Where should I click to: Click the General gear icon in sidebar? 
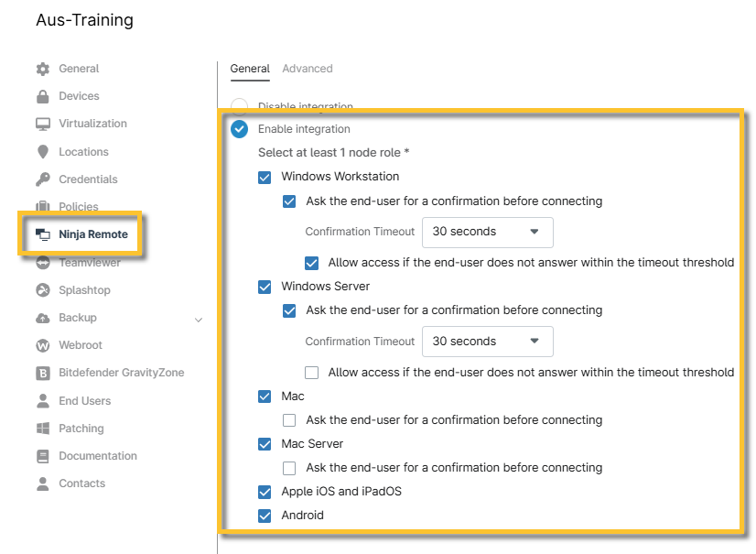42,69
